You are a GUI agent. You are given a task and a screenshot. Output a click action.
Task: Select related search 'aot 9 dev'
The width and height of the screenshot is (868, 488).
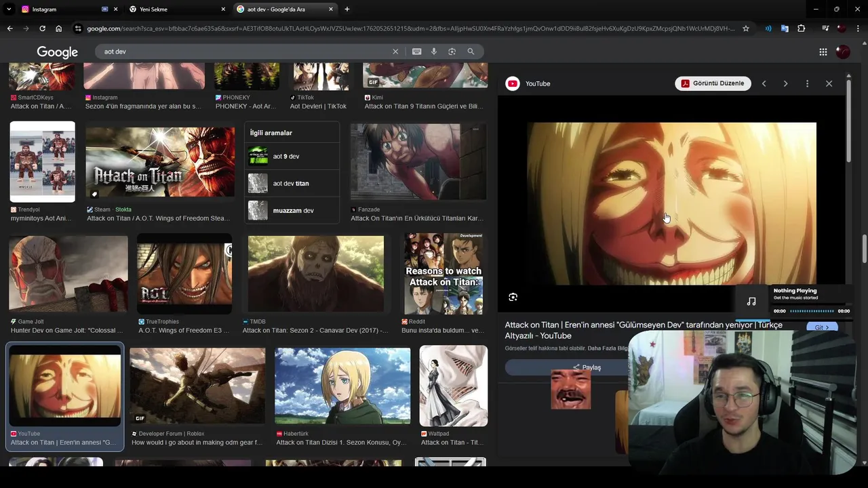coord(292,157)
